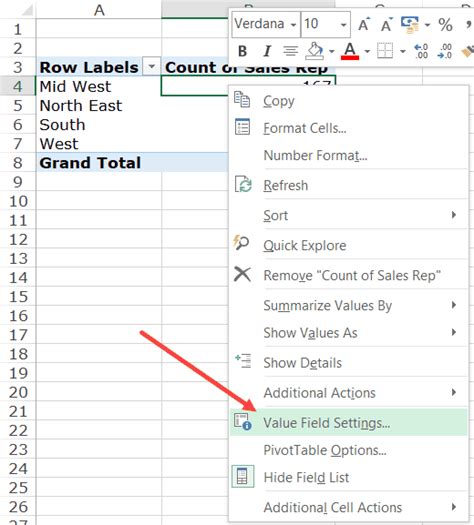Image resolution: width=474 pixels, height=525 pixels.
Task: Toggle Bold in the mini toolbar
Action: click(x=242, y=51)
